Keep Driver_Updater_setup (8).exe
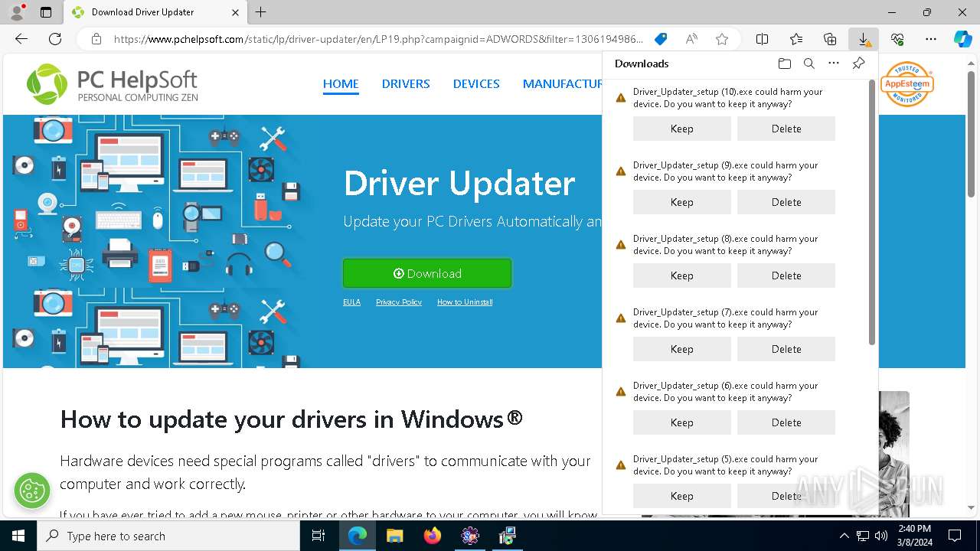The image size is (980, 551). [681, 275]
